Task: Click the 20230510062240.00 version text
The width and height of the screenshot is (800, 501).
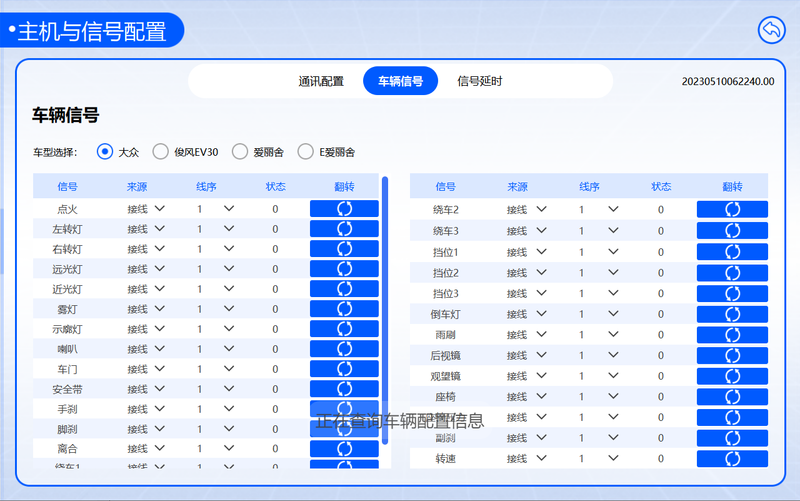Action: [x=728, y=82]
